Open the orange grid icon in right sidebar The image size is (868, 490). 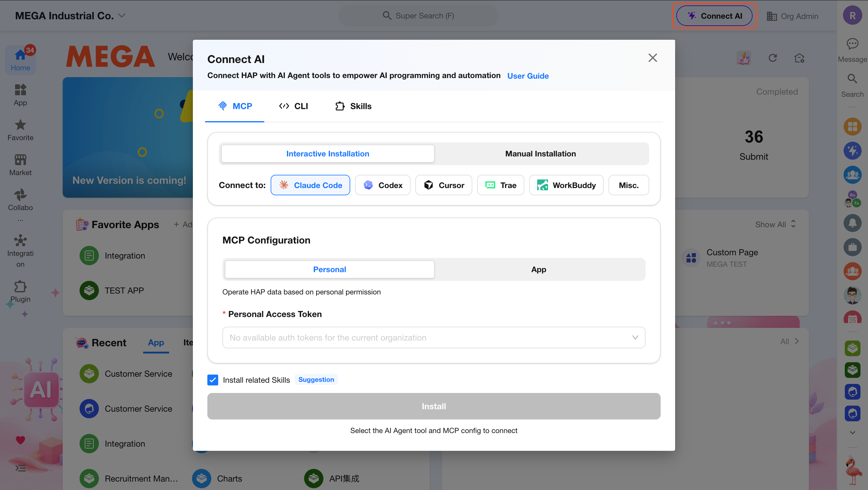tap(853, 127)
